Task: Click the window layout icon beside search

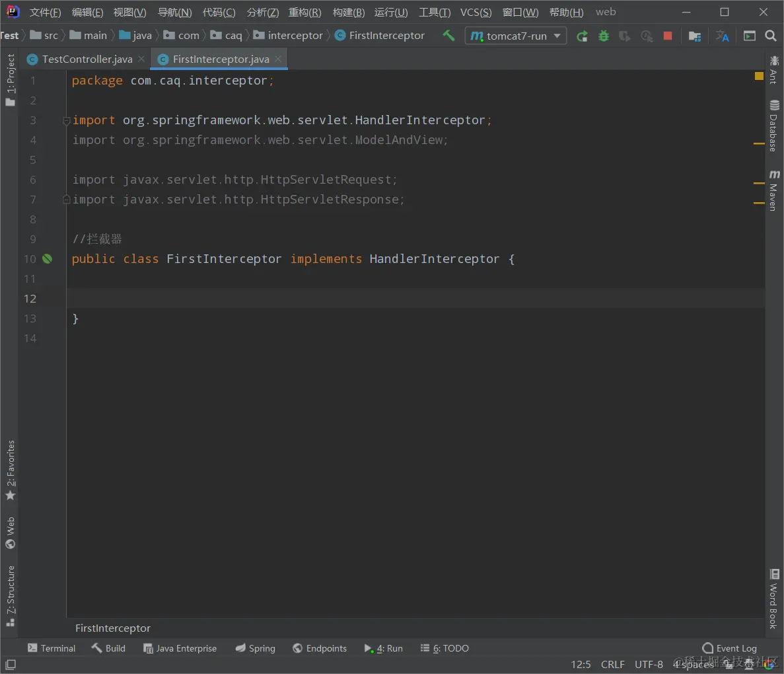Action: [x=749, y=36]
